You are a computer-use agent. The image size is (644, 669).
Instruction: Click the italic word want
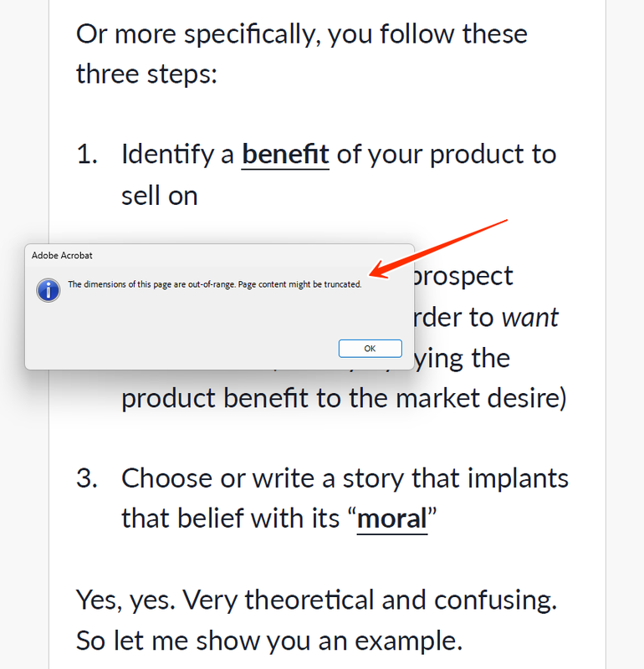pos(529,318)
